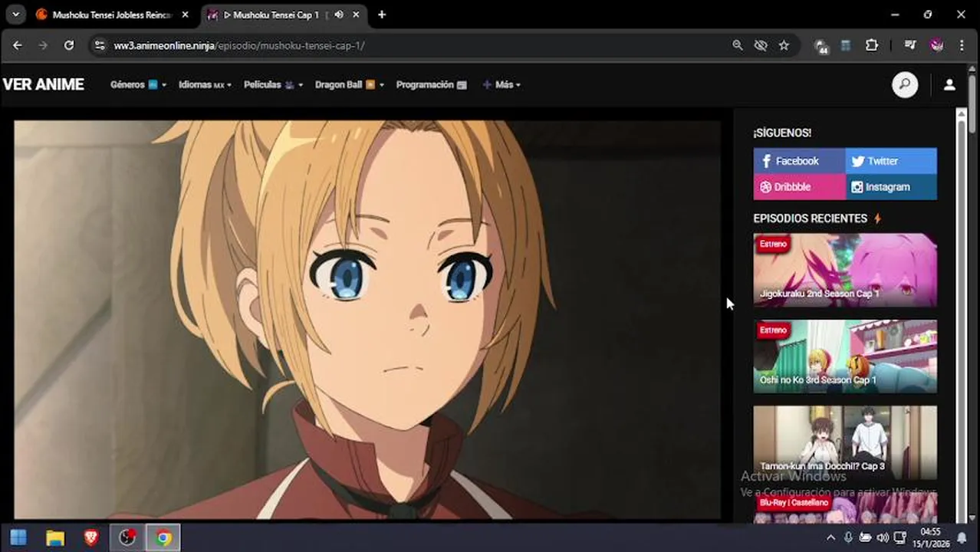This screenshot has width=980, height=552.
Task: Open the Chrome profile avatar
Action: [x=936, y=45]
